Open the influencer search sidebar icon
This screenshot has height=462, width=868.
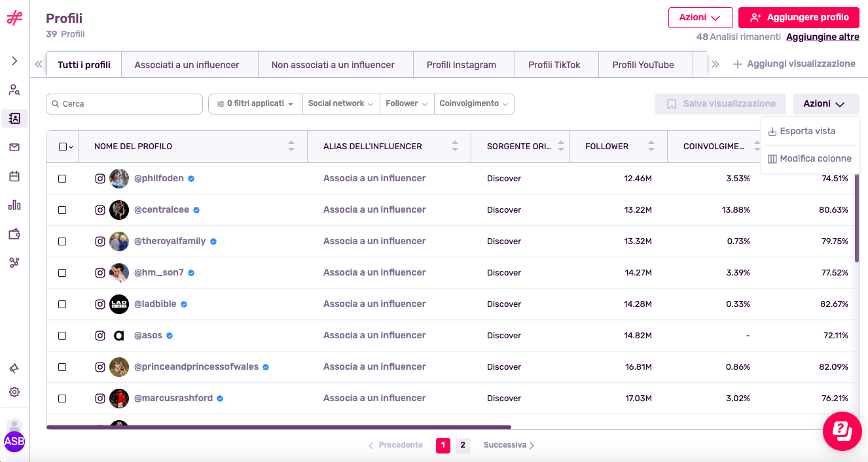pos(14,90)
